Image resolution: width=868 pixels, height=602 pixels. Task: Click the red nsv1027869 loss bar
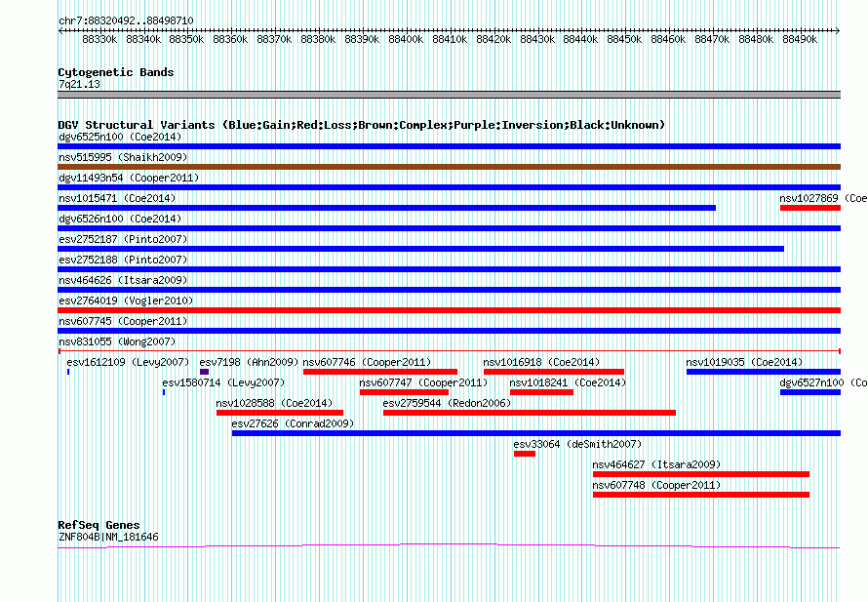[x=810, y=208]
